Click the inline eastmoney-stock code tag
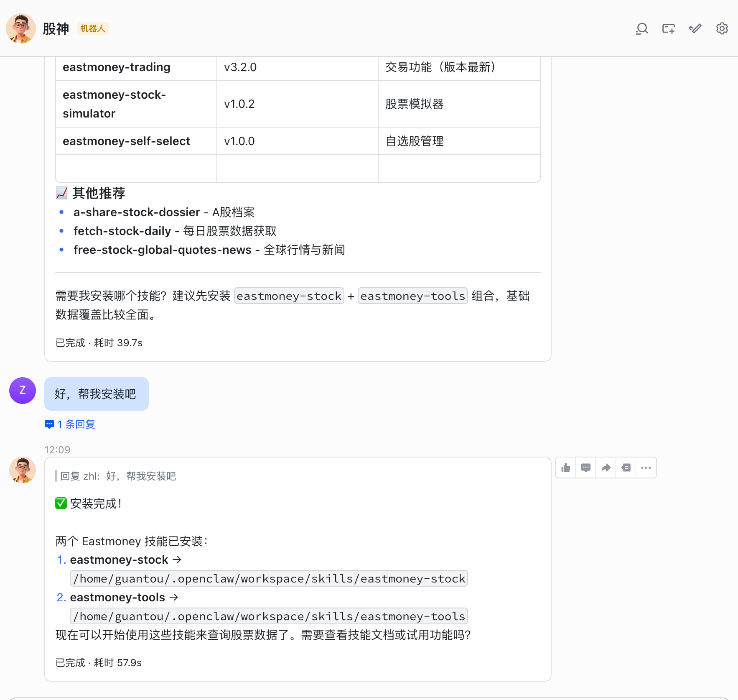 coord(289,296)
